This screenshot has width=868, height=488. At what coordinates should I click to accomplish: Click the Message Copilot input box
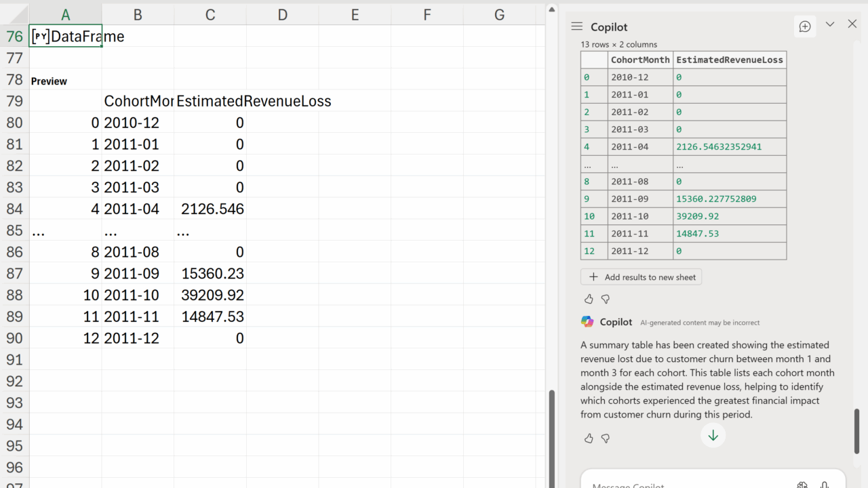pyautogui.click(x=685, y=483)
